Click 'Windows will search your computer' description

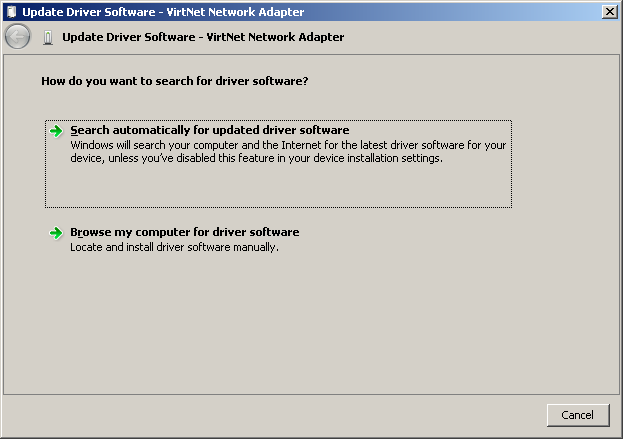click(x=288, y=151)
